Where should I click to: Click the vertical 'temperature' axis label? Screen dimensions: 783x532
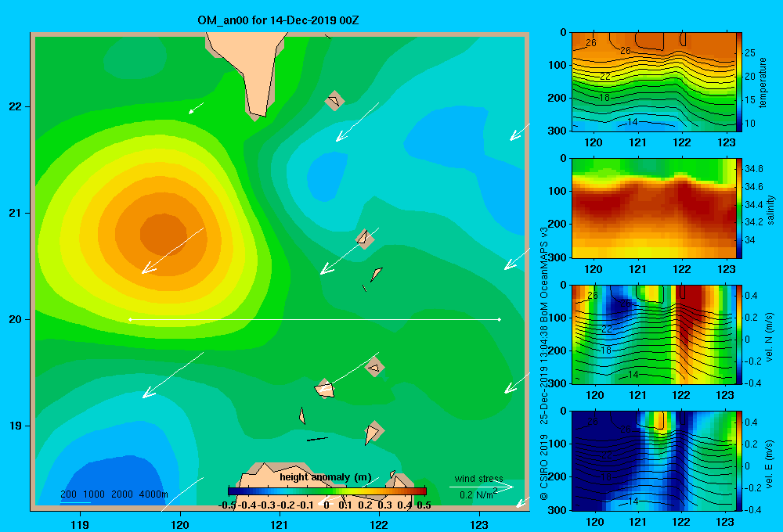coord(762,82)
